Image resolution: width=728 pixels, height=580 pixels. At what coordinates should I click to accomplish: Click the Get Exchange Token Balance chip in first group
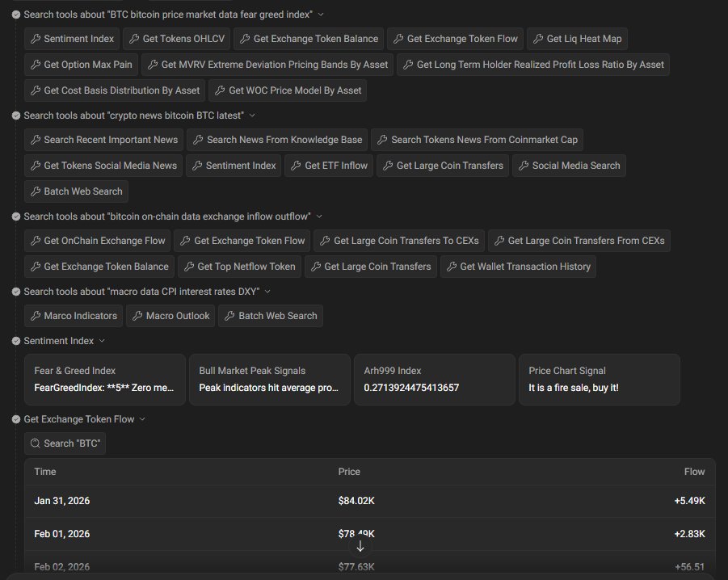point(309,39)
